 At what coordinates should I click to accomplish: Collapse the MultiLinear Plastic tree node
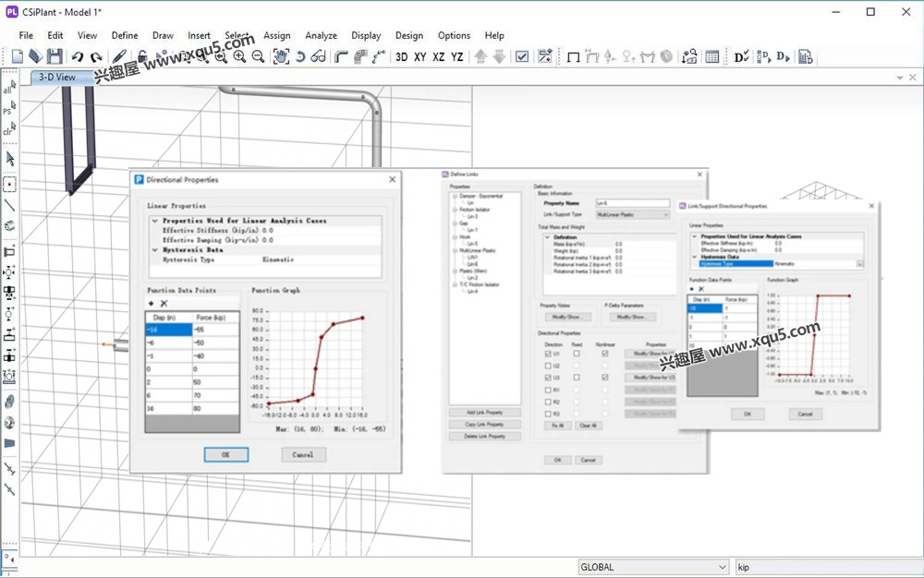point(455,251)
